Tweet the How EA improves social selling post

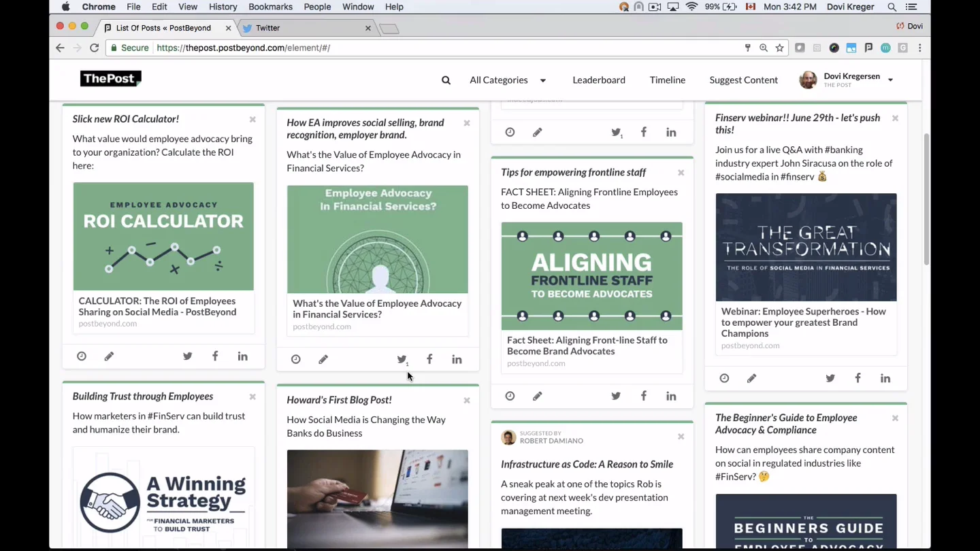[402, 359]
